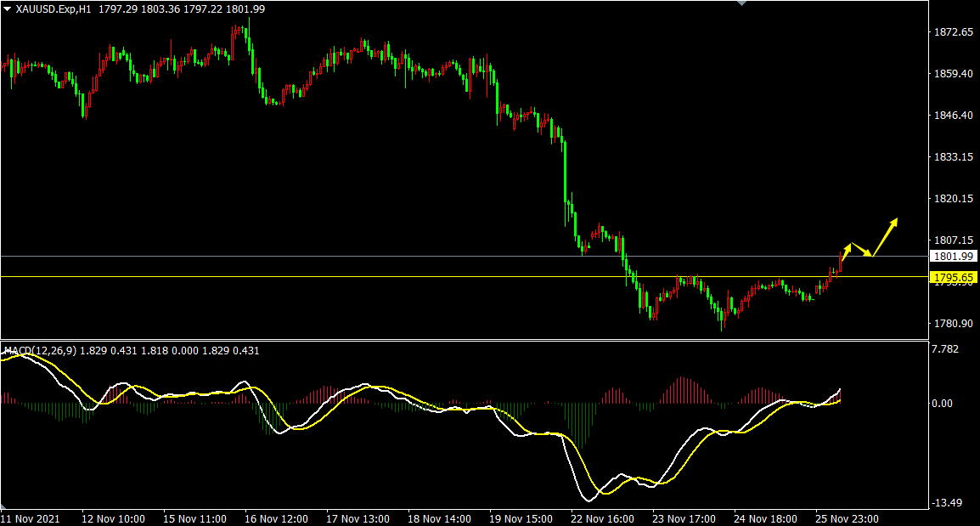Click the 25 Nov 23:00 time axis label

pos(847,518)
